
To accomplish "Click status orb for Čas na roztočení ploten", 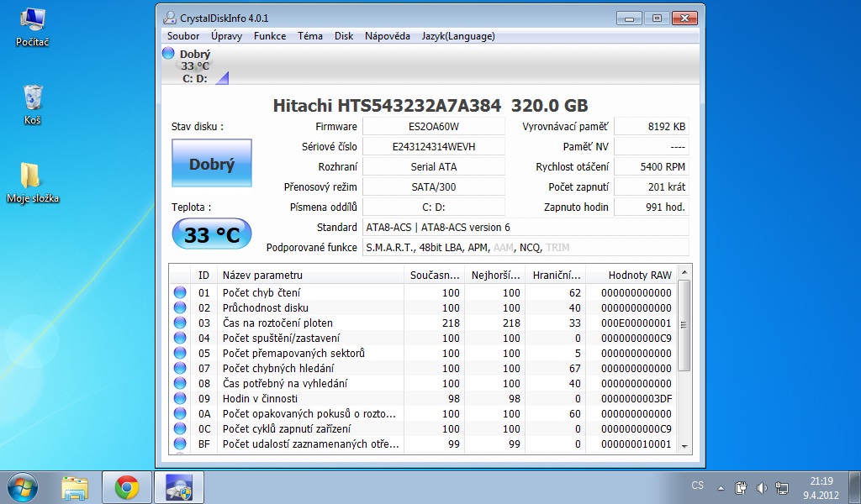I will click(x=180, y=323).
